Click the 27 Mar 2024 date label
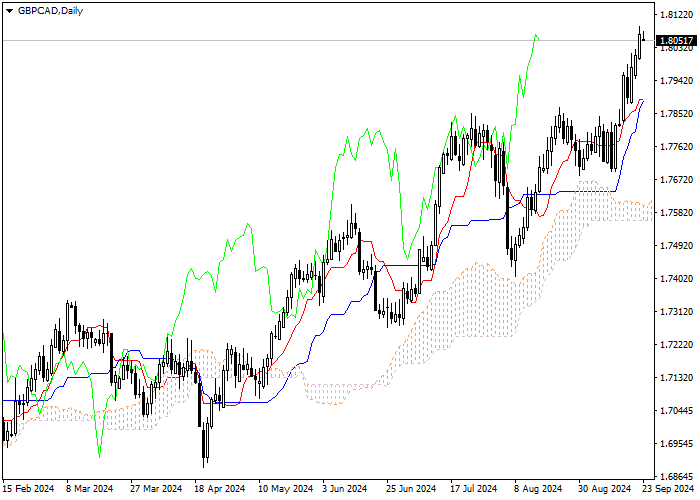The image size is (700, 500). pyautogui.click(x=156, y=488)
